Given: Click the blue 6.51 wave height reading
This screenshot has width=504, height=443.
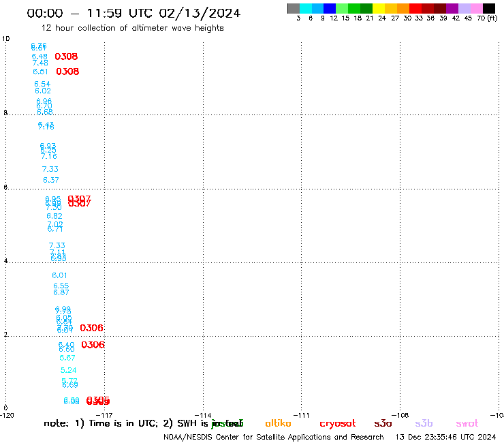Looking at the screenshot, I should (40, 72).
